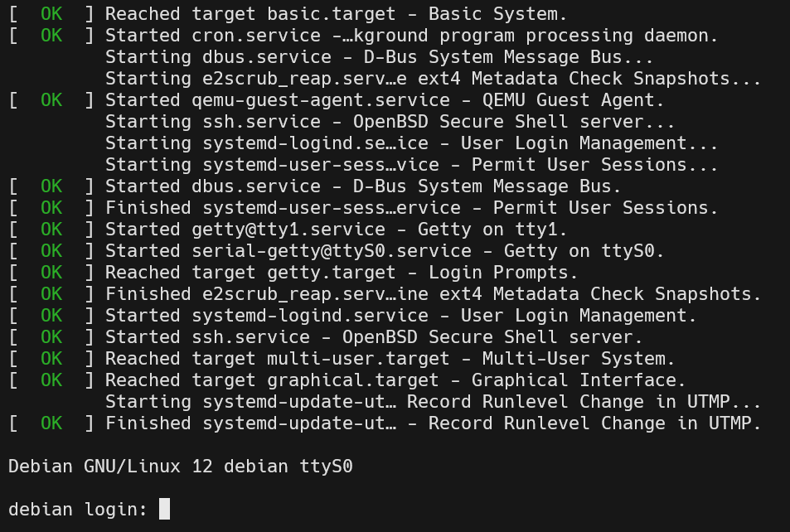Click the "Started systemd-logind.service" line
Screen dimensions: 790x532
(400, 316)
